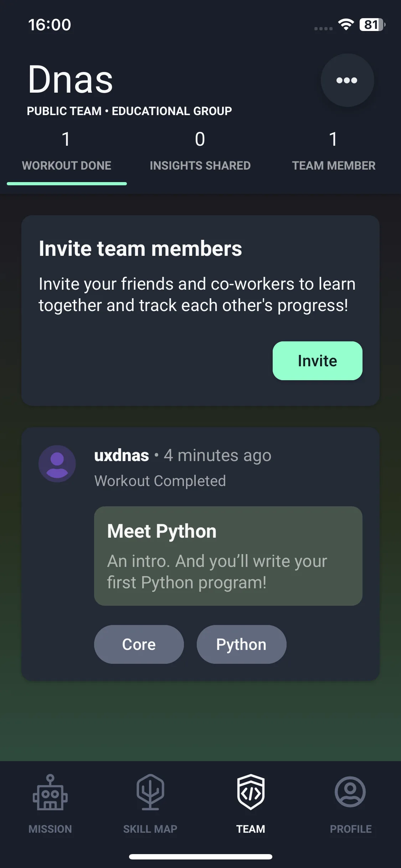The image size is (401, 868).
Task: Tap the Wi-Fi status icon
Action: 346,25
